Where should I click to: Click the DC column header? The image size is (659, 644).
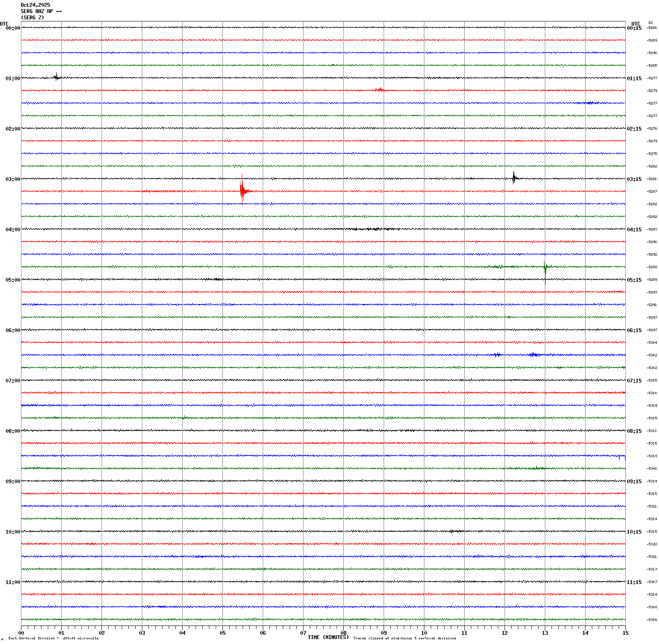tap(651, 23)
